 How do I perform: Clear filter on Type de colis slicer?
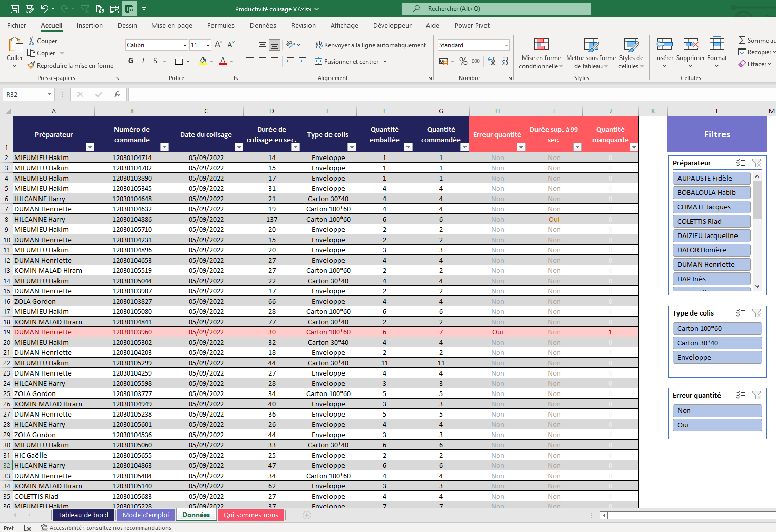coord(756,313)
